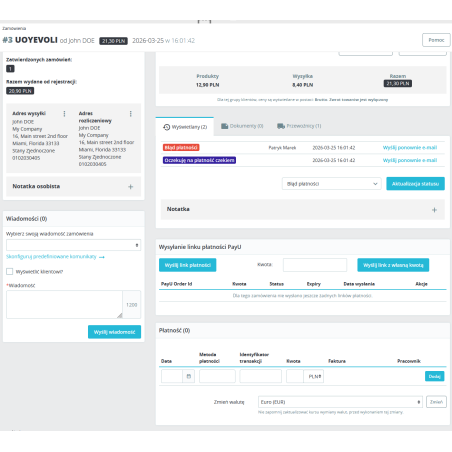Click the Dokumenty tab document icon

click(225, 126)
